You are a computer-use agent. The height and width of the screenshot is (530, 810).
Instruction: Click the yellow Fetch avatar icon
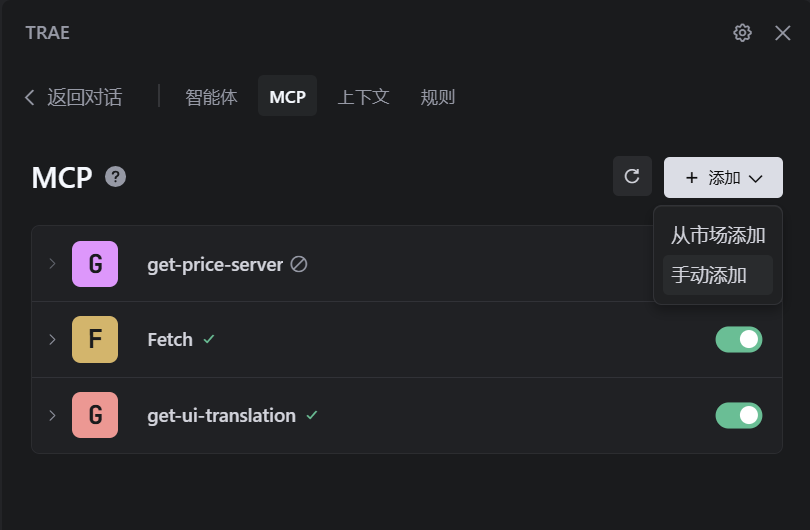[95, 340]
